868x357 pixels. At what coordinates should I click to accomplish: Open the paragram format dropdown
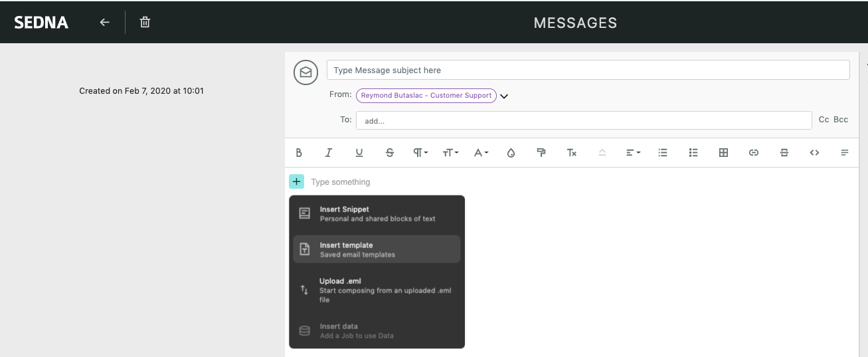pos(420,152)
